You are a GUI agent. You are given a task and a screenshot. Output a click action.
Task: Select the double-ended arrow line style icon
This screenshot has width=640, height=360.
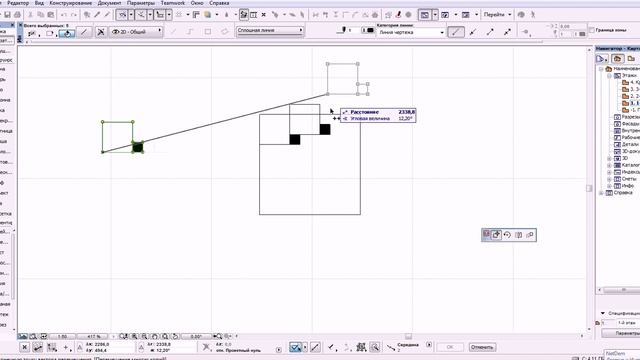pos(507,32)
